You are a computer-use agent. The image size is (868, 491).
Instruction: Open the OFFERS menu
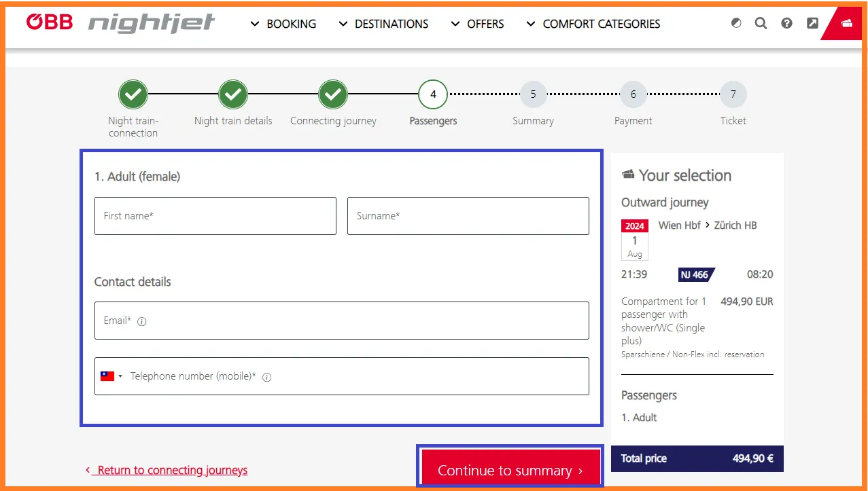pos(485,24)
